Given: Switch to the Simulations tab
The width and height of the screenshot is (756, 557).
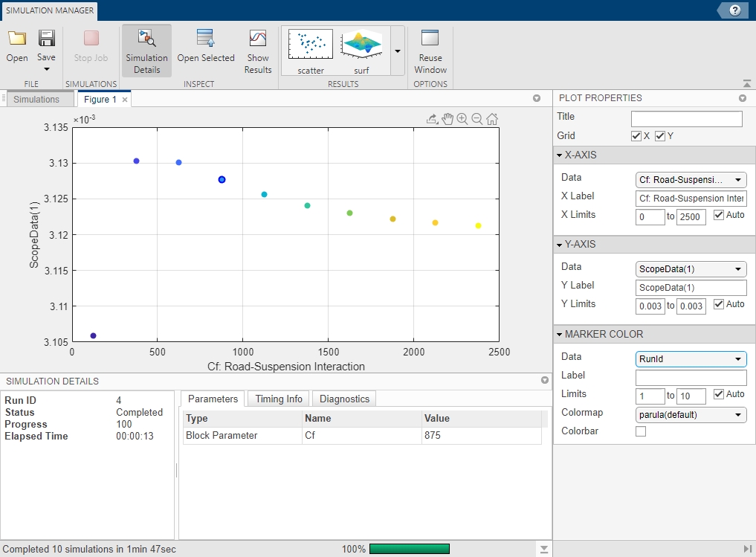Looking at the screenshot, I should point(36,99).
